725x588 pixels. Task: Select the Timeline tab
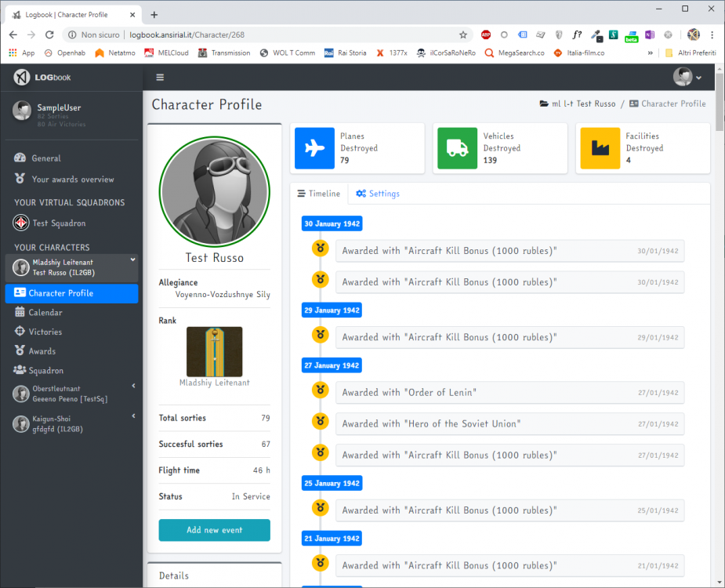(319, 194)
